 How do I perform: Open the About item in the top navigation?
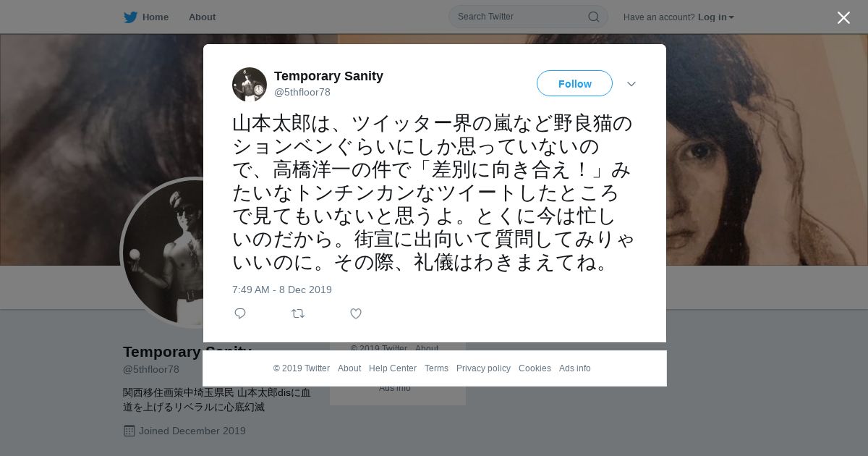(202, 17)
